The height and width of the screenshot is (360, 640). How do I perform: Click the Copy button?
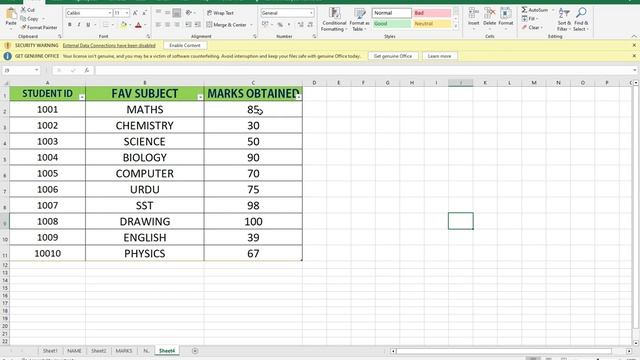(30, 19)
